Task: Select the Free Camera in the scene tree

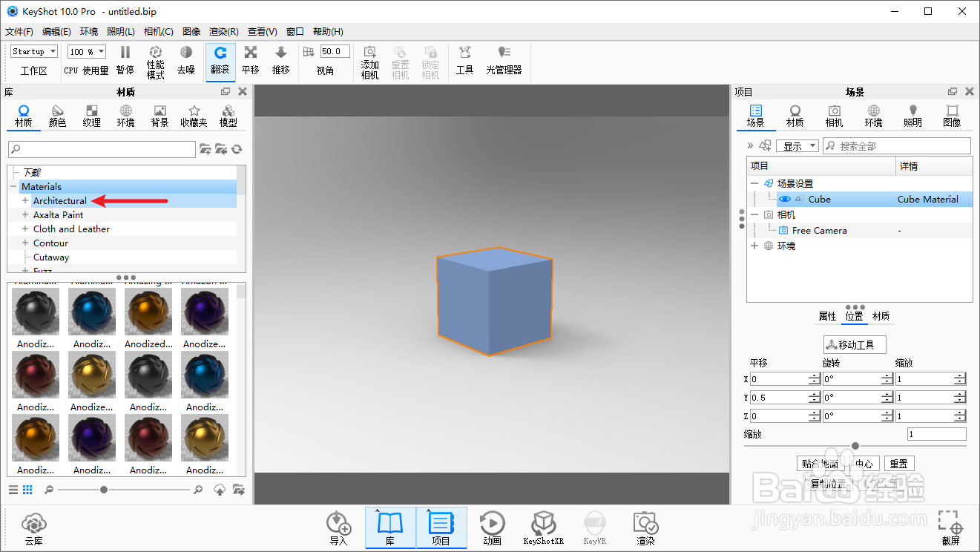Action: 819,231
